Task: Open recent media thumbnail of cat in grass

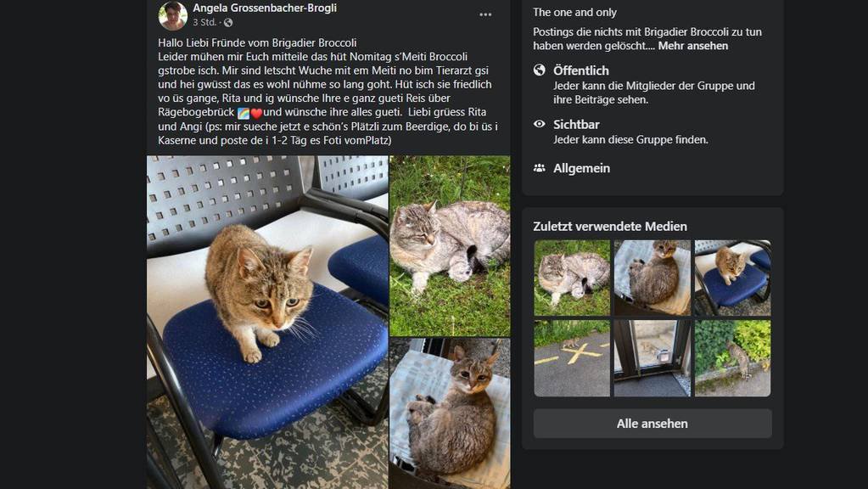Action: [572, 278]
